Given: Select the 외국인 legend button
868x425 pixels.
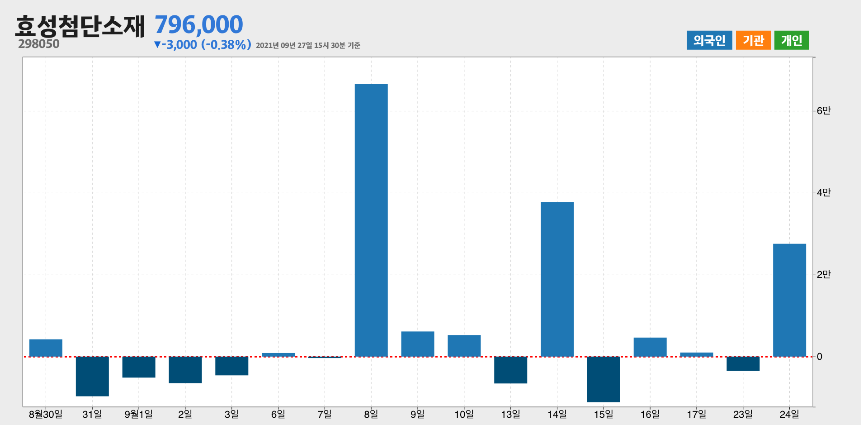Looking at the screenshot, I should (x=709, y=40).
